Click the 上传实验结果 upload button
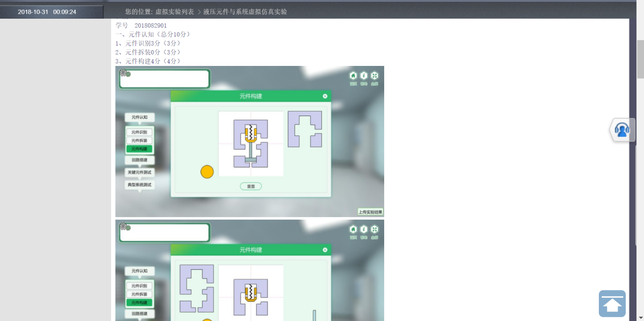Viewport: 644px width, 321px height. pos(370,212)
